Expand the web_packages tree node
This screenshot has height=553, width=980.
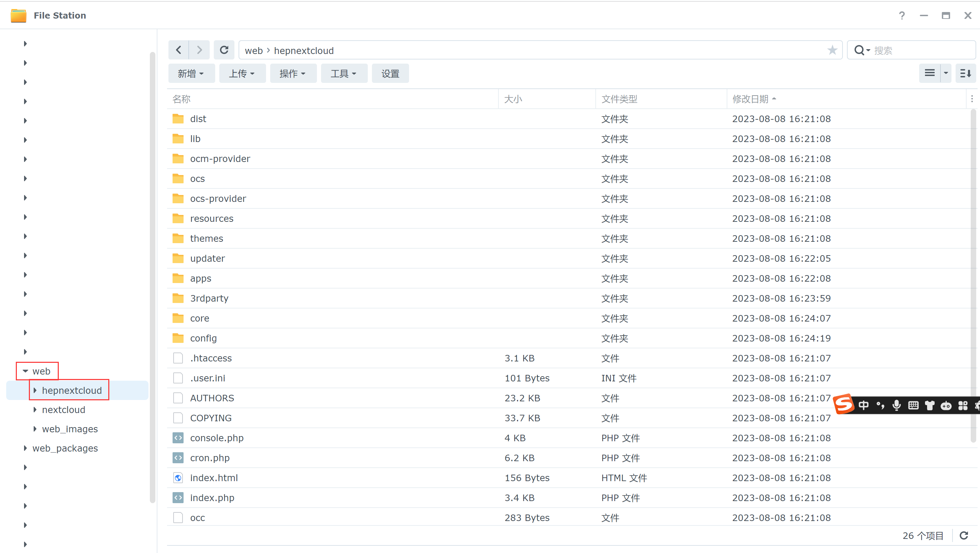pos(25,448)
